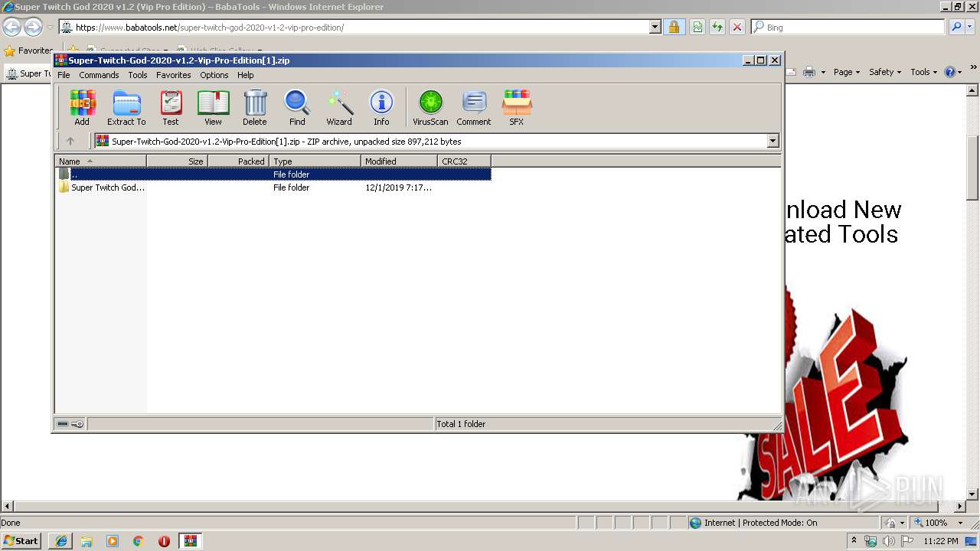Go up one folder level arrow
The height and width of the screenshot is (551, 980).
click(70, 141)
